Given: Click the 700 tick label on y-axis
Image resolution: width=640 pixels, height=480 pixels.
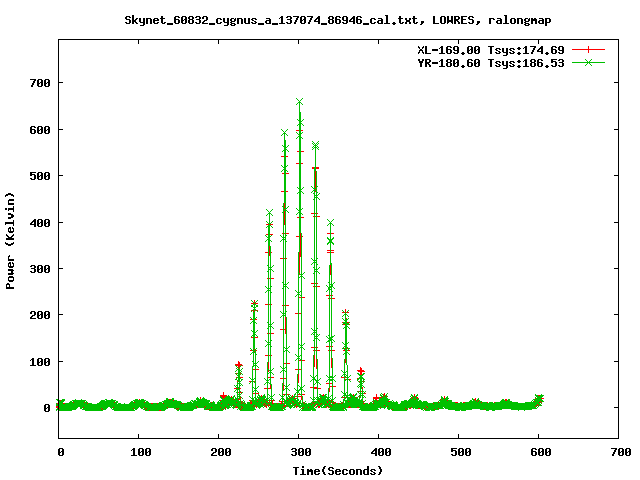Looking at the screenshot, I should click(40, 83).
